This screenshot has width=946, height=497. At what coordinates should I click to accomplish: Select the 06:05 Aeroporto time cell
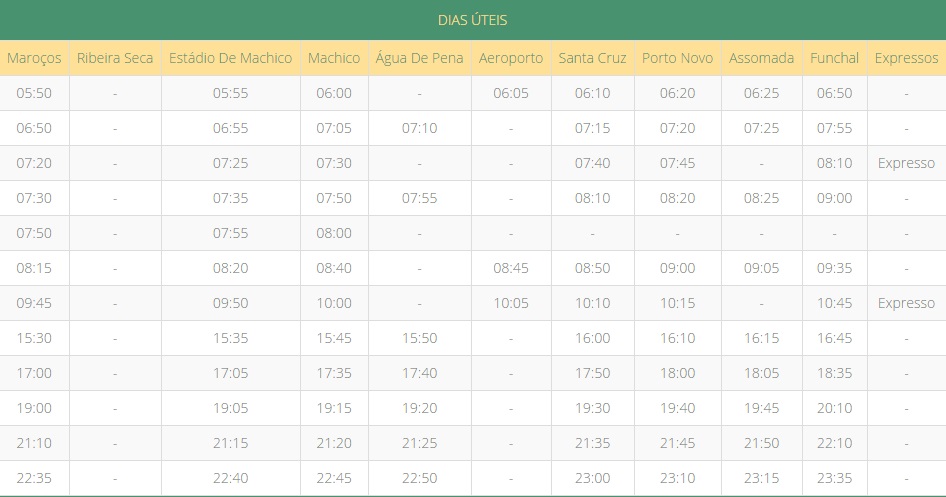click(511, 93)
